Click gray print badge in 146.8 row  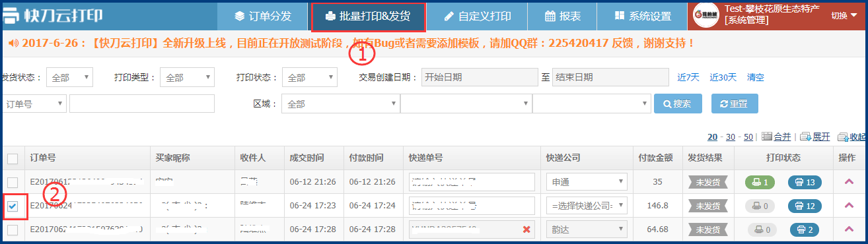(x=760, y=206)
